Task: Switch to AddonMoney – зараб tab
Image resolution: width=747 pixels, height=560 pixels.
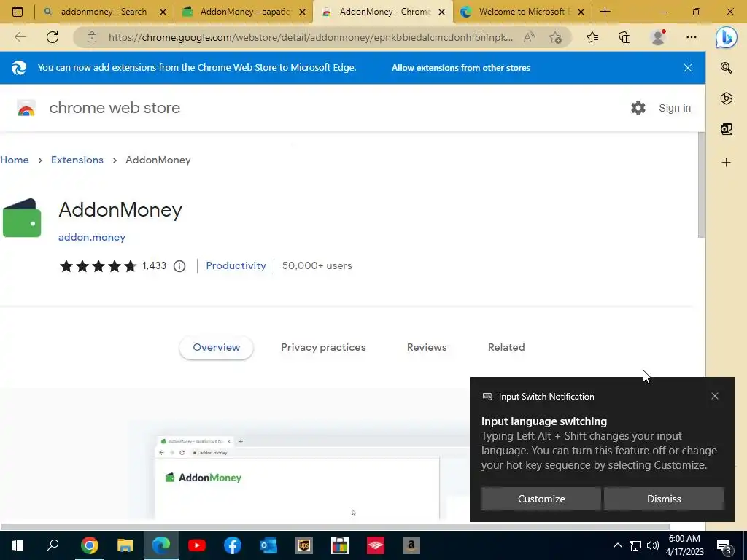Action: pos(244,12)
